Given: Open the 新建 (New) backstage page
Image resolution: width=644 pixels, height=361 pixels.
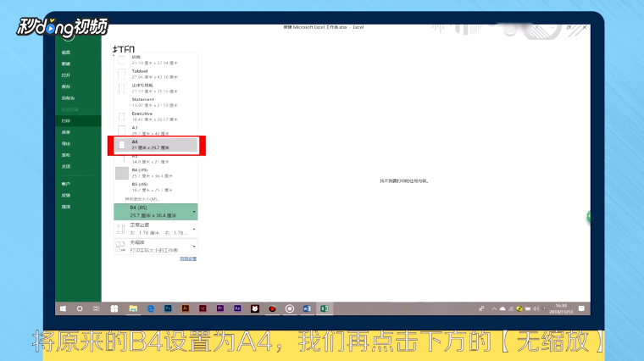Looking at the screenshot, I should [66, 64].
